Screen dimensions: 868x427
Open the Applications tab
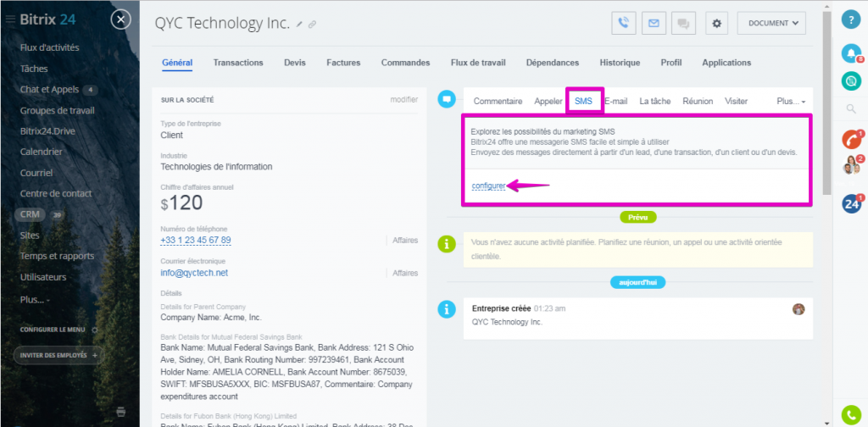coord(726,63)
